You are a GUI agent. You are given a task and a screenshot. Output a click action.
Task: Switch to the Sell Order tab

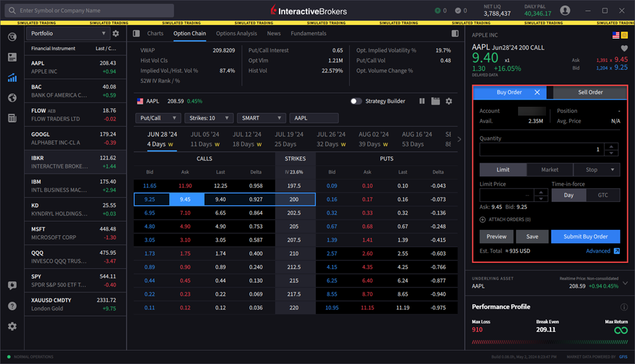pyautogui.click(x=590, y=92)
